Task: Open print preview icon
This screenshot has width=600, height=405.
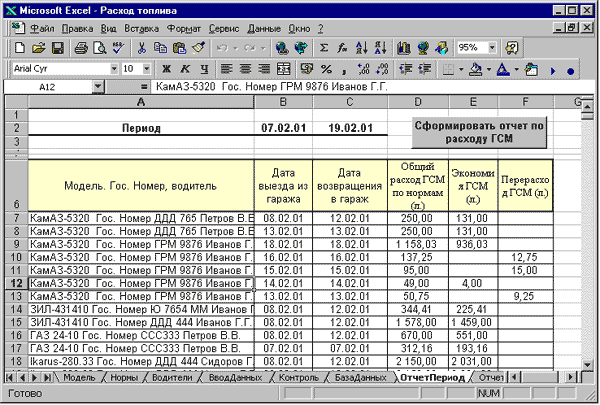Action: pos(99,48)
